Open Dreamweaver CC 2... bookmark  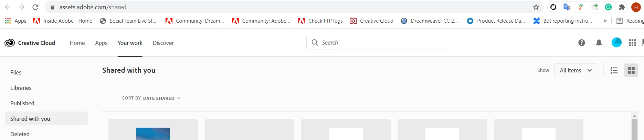pyautogui.click(x=429, y=21)
